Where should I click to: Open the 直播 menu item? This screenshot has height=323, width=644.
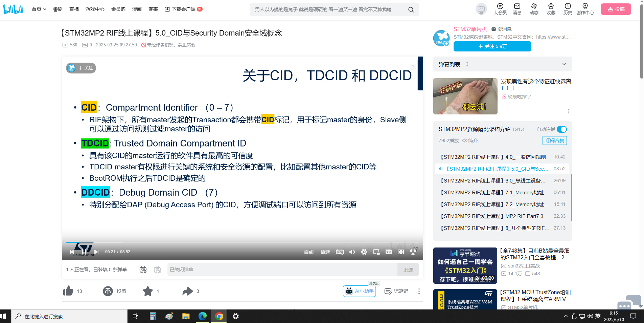[x=74, y=9]
